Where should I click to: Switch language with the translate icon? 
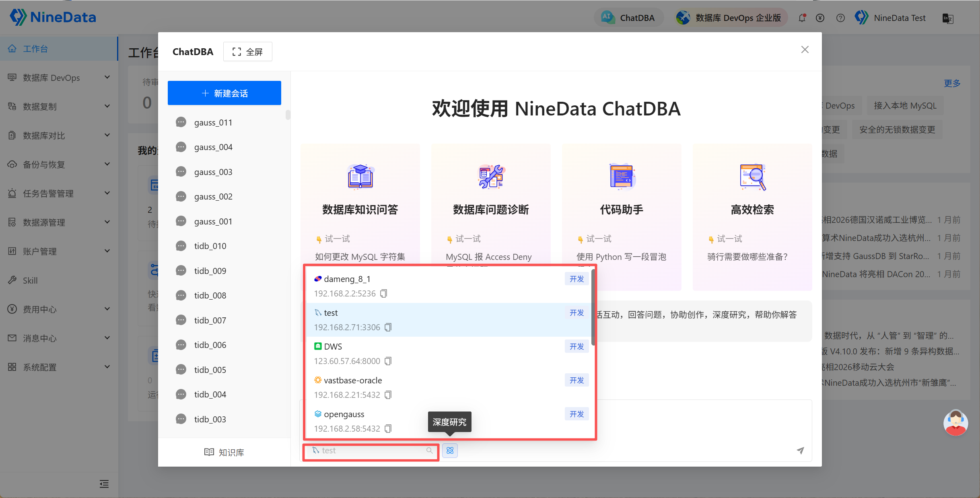[x=948, y=18]
